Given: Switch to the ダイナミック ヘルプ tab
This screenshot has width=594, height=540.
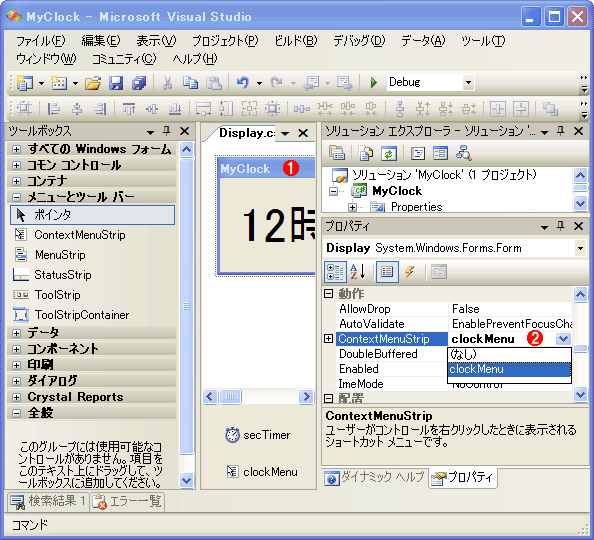Looking at the screenshot, I should tap(375, 478).
